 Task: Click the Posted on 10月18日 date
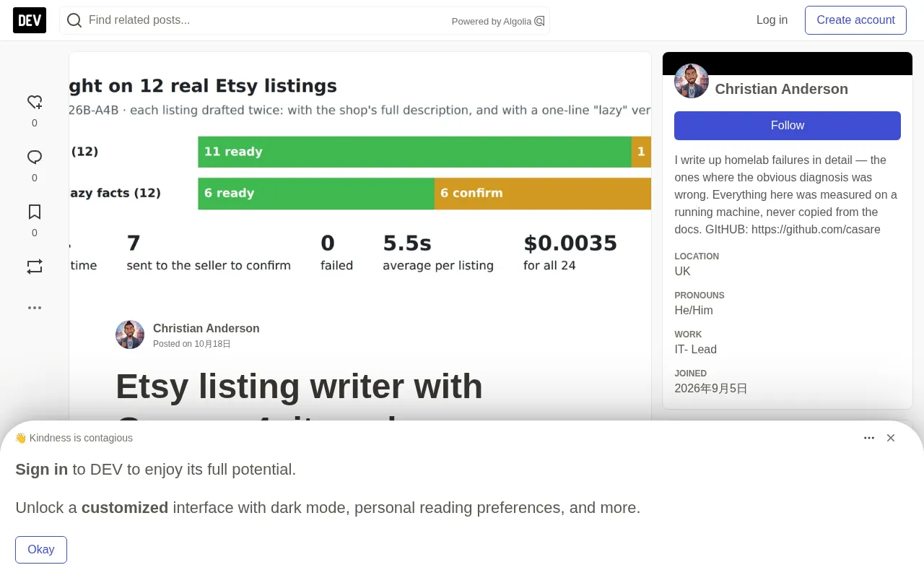[192, 344]
